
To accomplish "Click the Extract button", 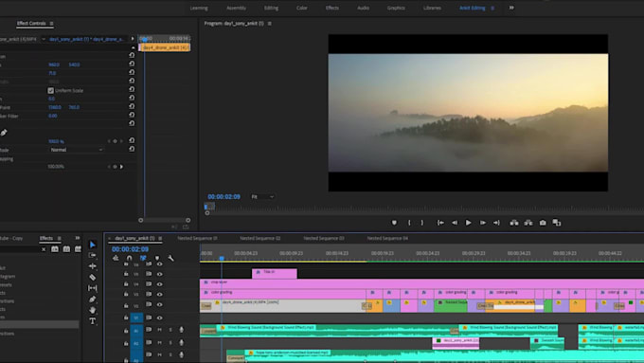I will pos(528,223).
